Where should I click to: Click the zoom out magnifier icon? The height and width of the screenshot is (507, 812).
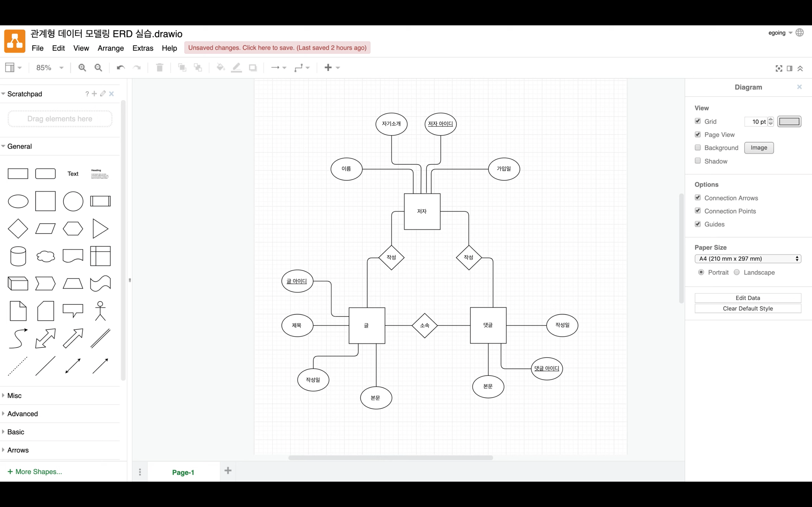(98, 68)
